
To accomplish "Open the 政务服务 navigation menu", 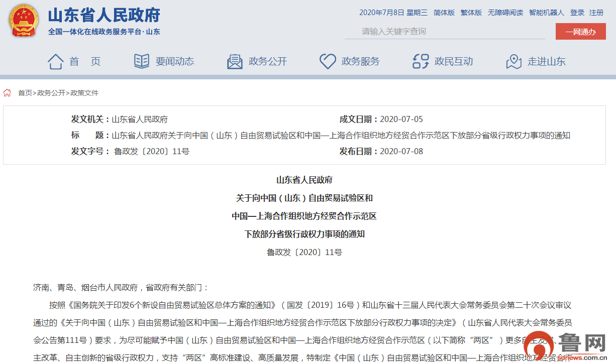I will coord(360,62).
